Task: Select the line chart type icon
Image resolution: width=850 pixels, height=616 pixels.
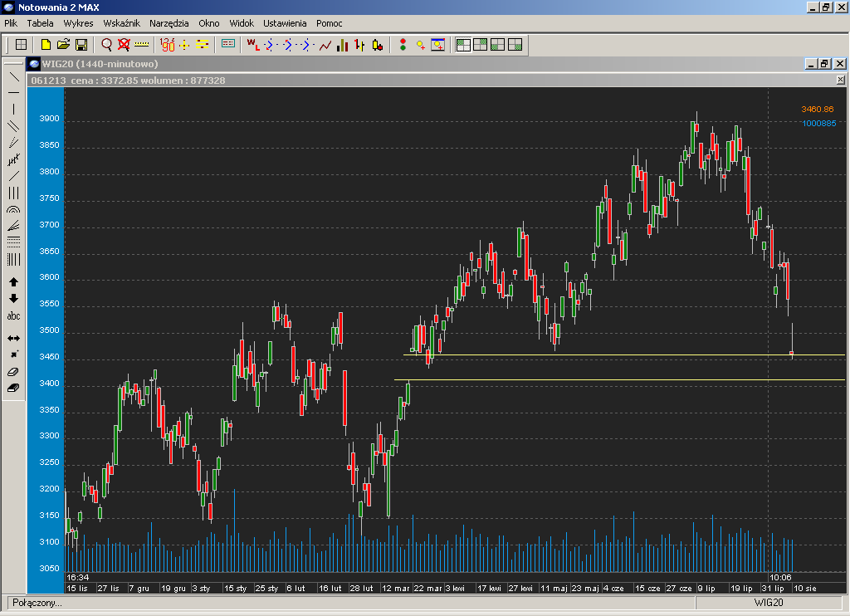Action: tap(325, 45)
